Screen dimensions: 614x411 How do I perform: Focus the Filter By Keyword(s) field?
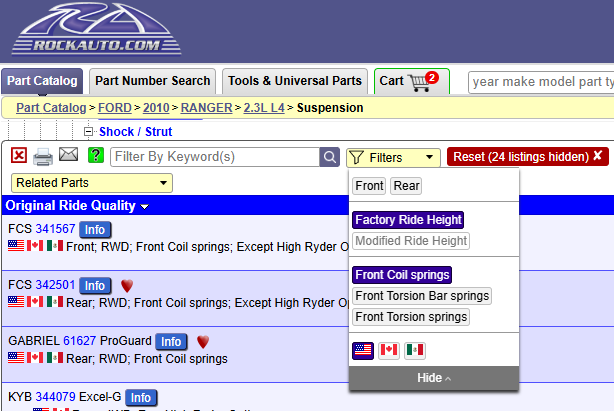coord(215,157)
